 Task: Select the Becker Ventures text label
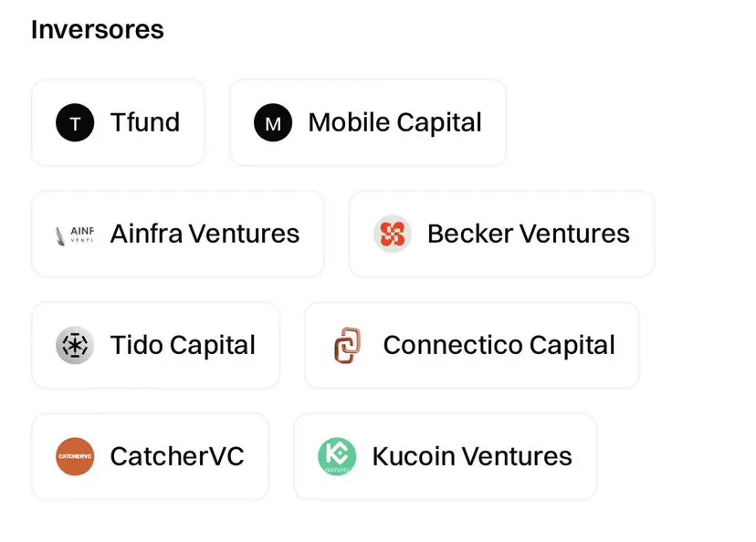(x=529, y=234)
